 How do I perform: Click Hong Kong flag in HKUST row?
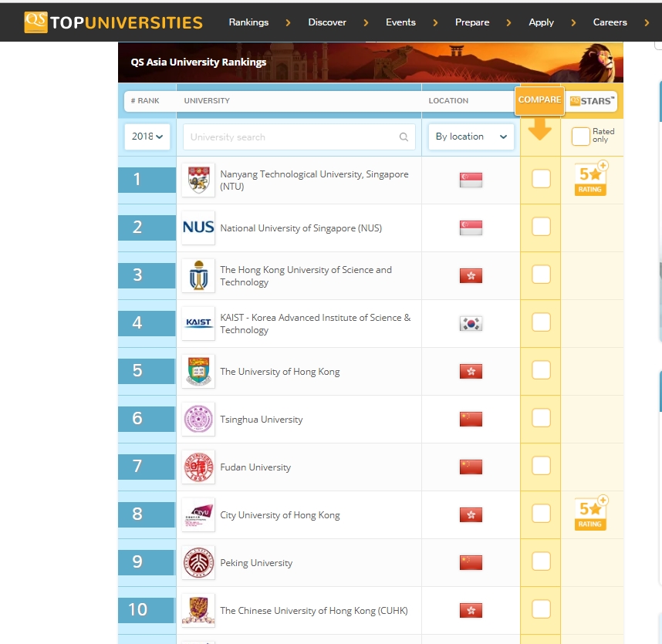[471, 275]
